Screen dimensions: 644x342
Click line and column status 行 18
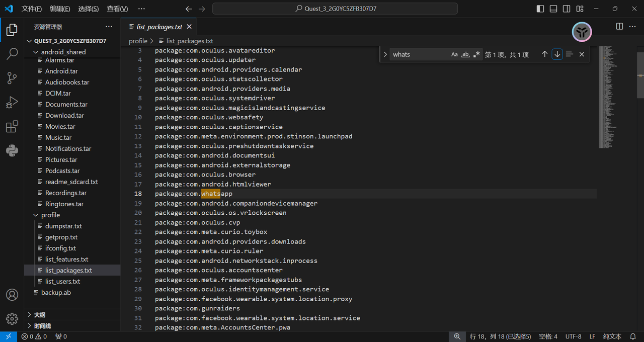(500, 336)
